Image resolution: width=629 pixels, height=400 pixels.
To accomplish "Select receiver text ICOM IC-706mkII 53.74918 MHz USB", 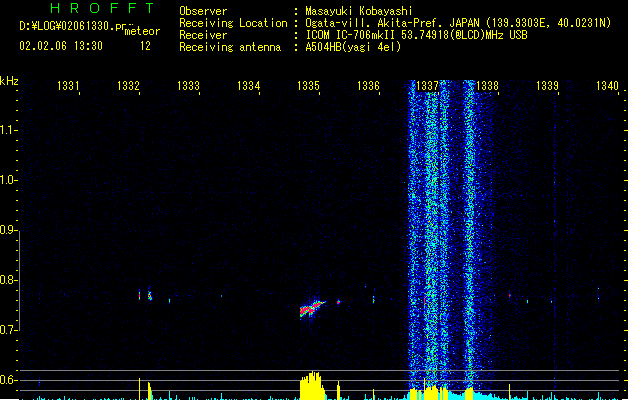I will pyautogui.click(x=416, y=35).
